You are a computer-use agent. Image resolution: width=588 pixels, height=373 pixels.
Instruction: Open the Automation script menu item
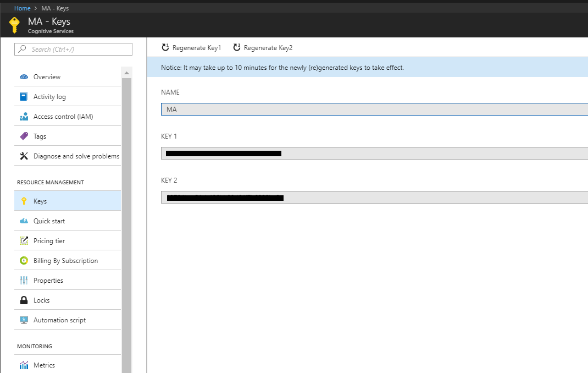click(x=68, y=320)
